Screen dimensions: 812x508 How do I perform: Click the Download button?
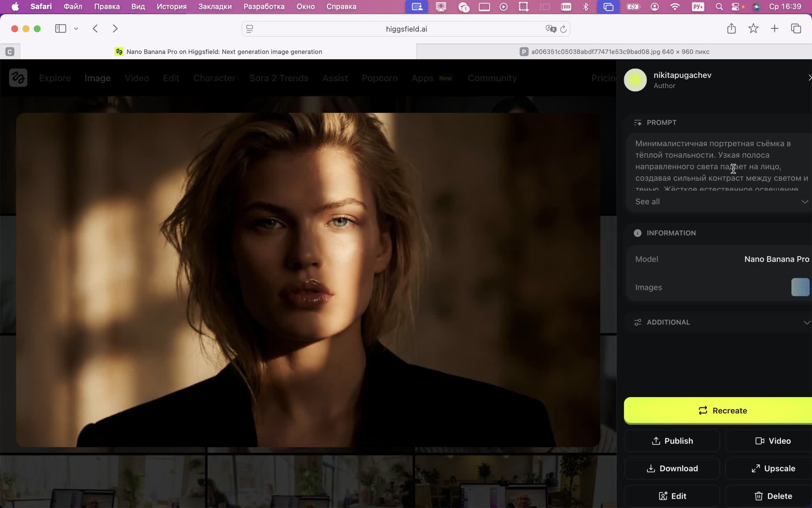(672, 469)
